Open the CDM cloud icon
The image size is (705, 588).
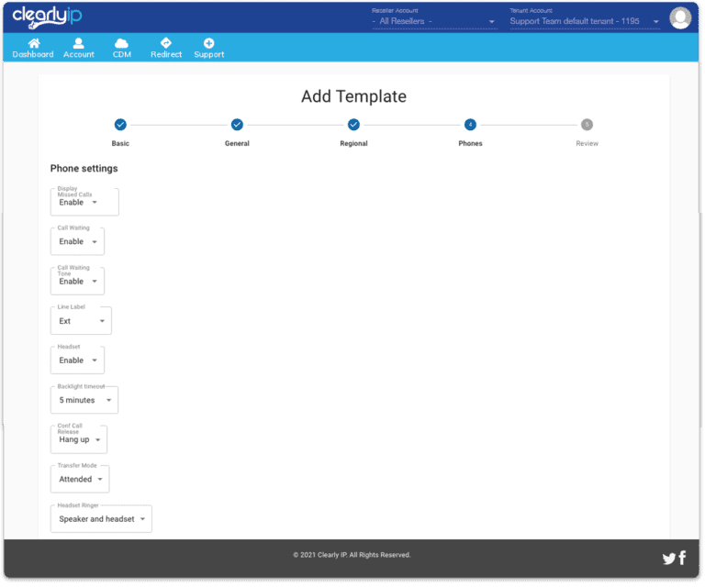121,43
